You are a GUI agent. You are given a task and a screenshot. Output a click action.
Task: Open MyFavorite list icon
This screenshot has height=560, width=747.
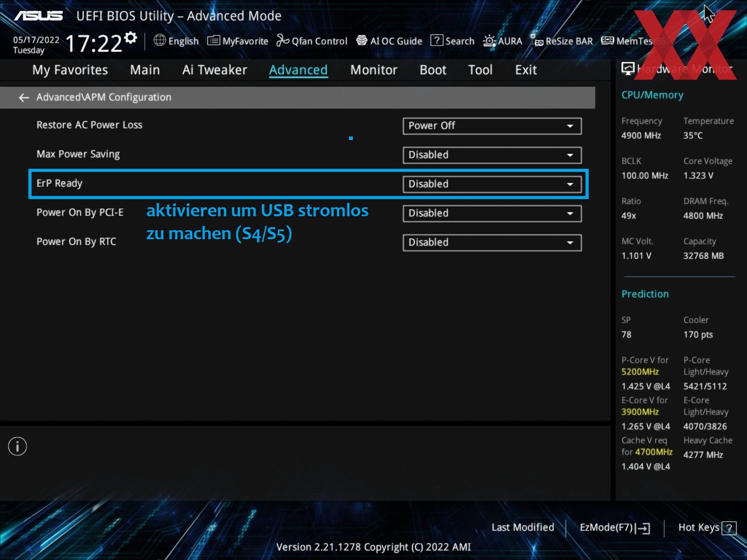(214, 40)
